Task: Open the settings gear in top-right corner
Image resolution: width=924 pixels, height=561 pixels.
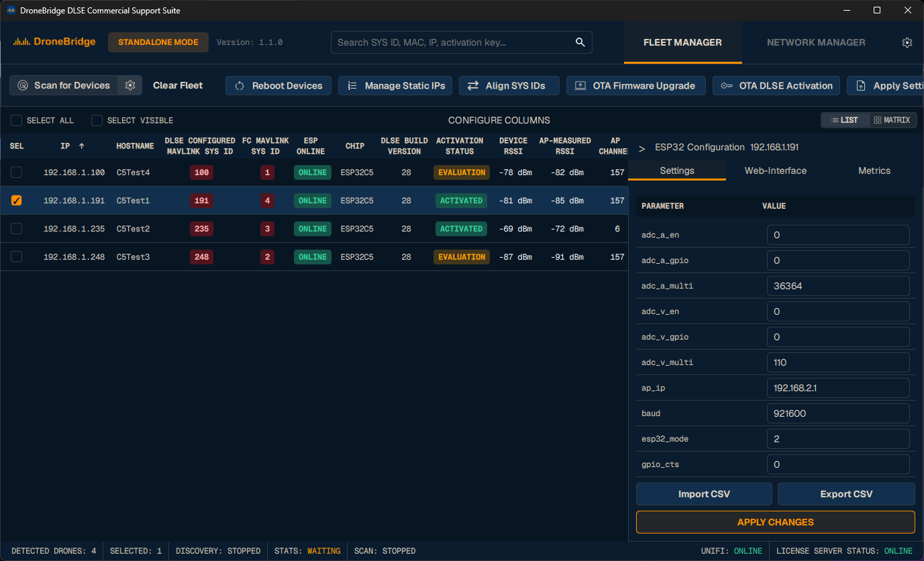Action: 907,42
